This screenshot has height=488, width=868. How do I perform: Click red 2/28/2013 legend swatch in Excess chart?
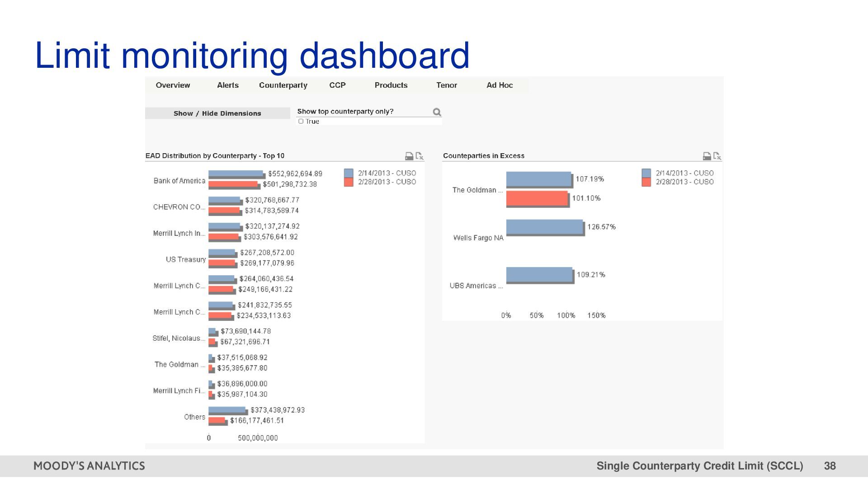click(646, 182)
